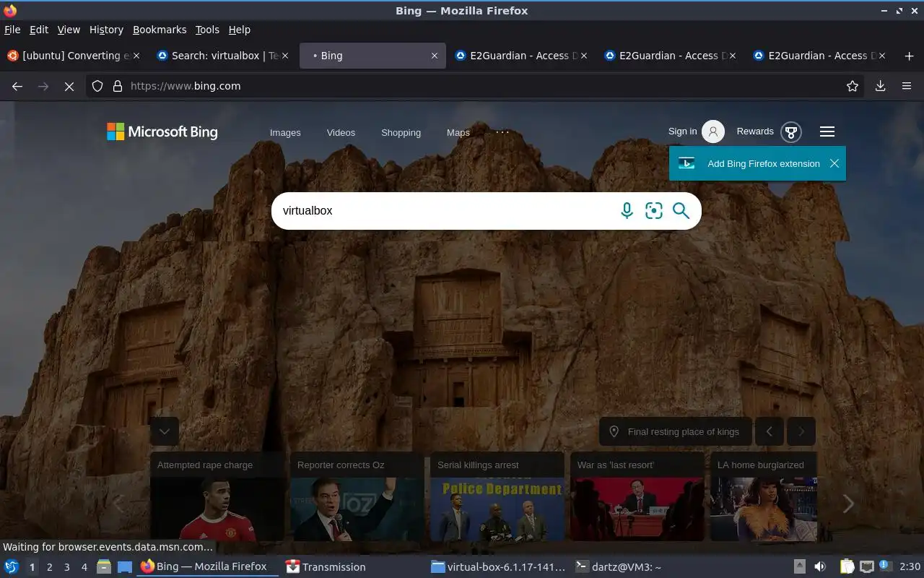Switch to workspace 2

pos(50,567)
